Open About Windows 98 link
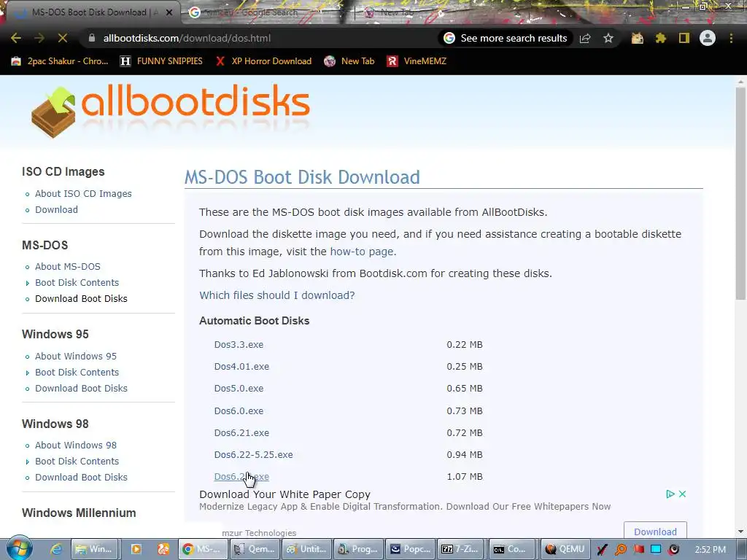 76,445
